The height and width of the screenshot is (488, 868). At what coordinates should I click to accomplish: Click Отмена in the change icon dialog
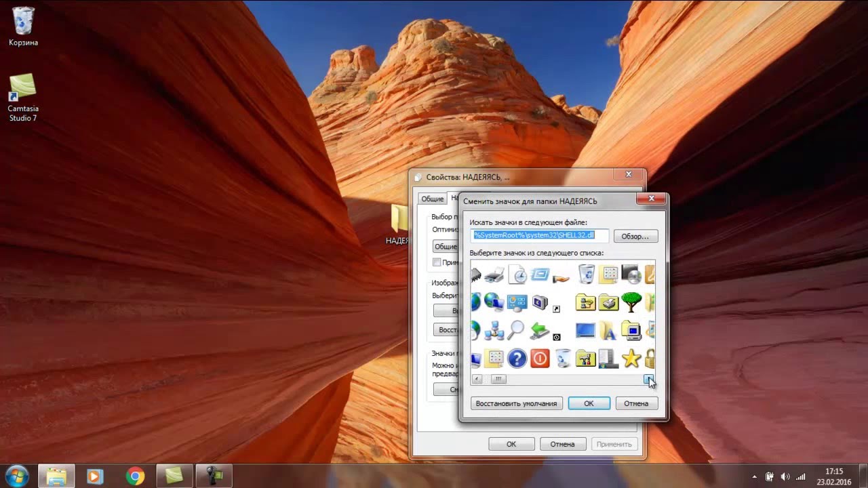(636, 403)
